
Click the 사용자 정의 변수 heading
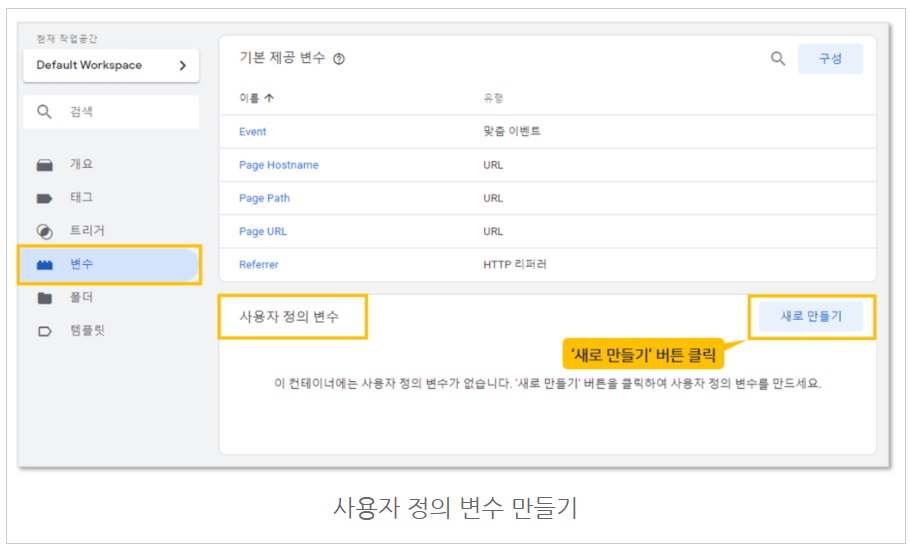pyautogui.click(x=289, y=316)
